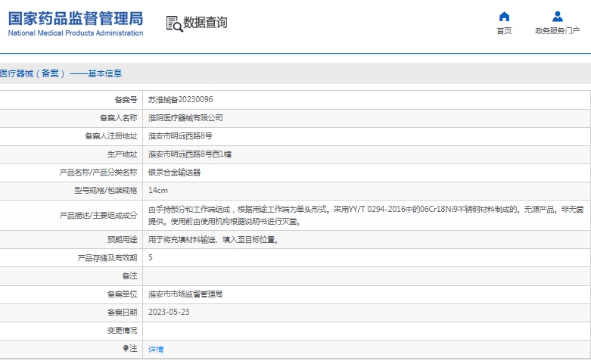Click the 产品名称/产品分类名称 label
Screen dimensions: 591x364
click(98, 173)
